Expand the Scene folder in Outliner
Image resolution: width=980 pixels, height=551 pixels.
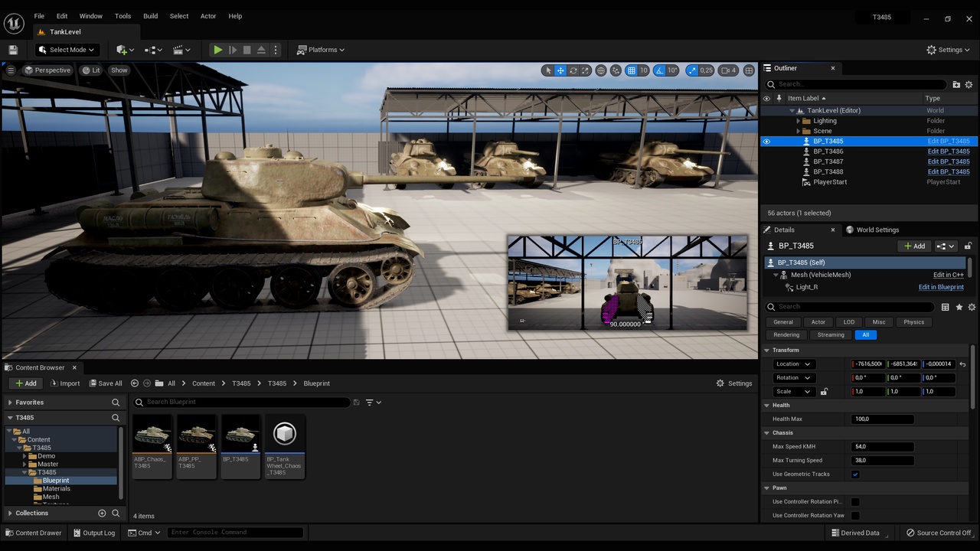click(x=798, y=131)
